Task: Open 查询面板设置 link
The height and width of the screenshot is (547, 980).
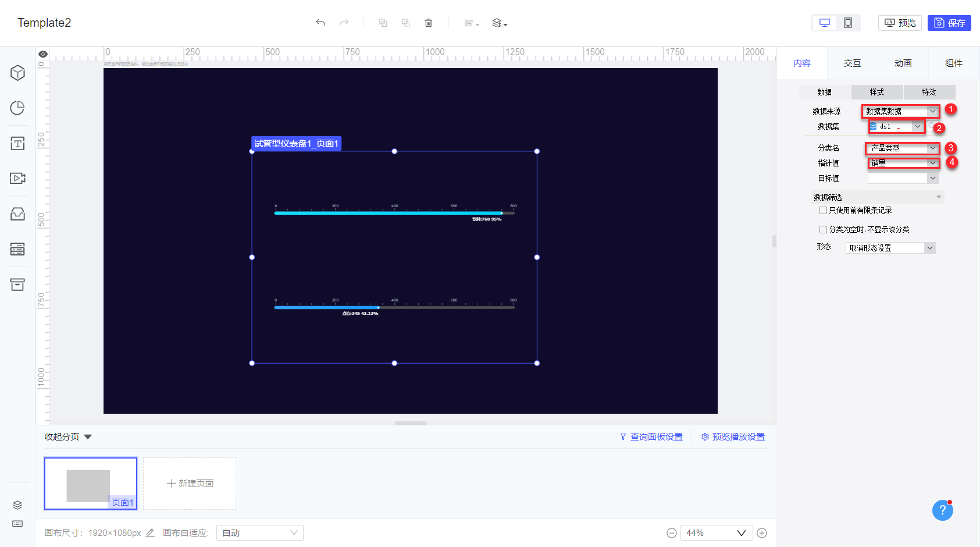Action: point(651,437)
